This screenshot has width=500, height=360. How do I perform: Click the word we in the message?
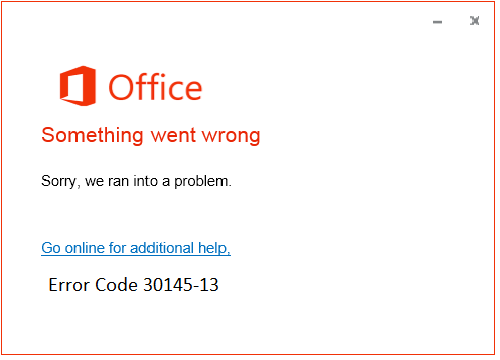click(94, 182)
